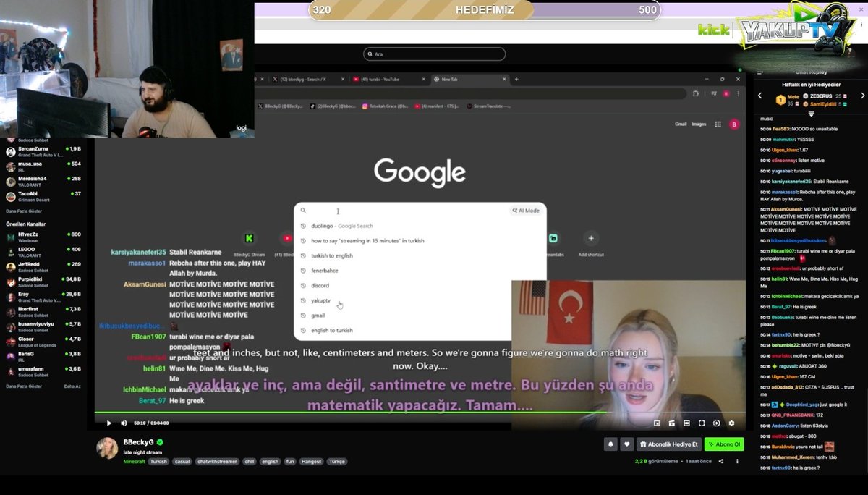Open a new browser tab with plus
Screen dimensions: 868x495
click(516, 79)
